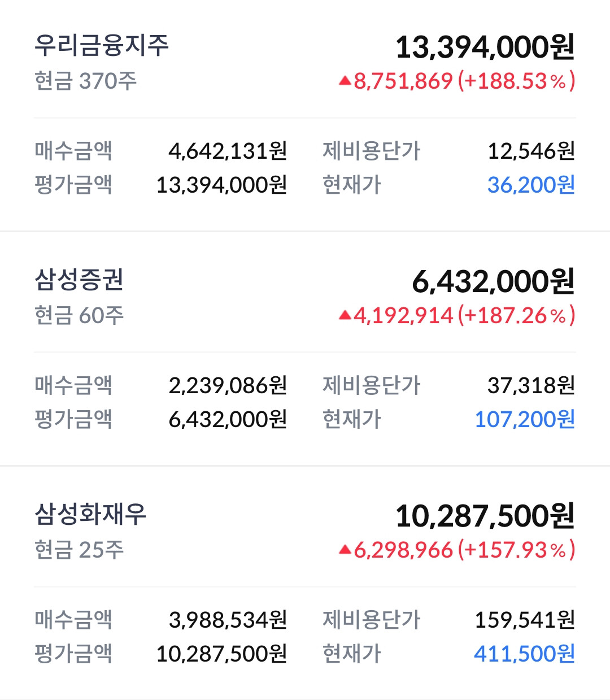The height and width of the screenshot is (700, 610).
Task: Tap the red up-triangle beside 8,751,869
Action: click(x=345, y=81)
